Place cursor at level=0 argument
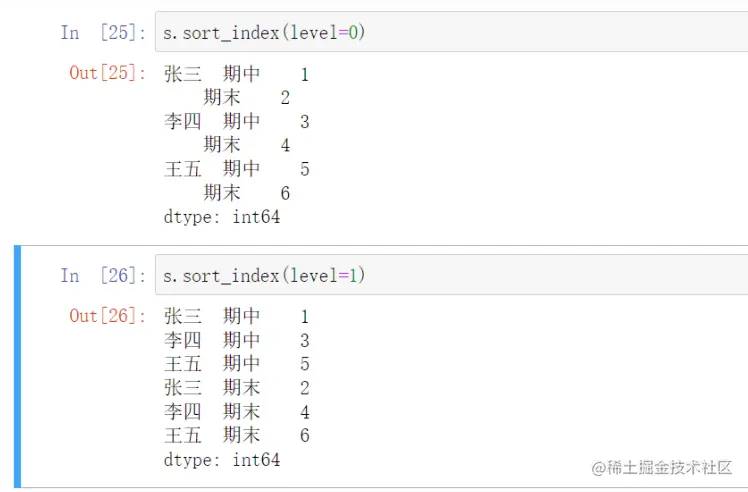Viewport: 748px width, 492px height. click(326, 33)
